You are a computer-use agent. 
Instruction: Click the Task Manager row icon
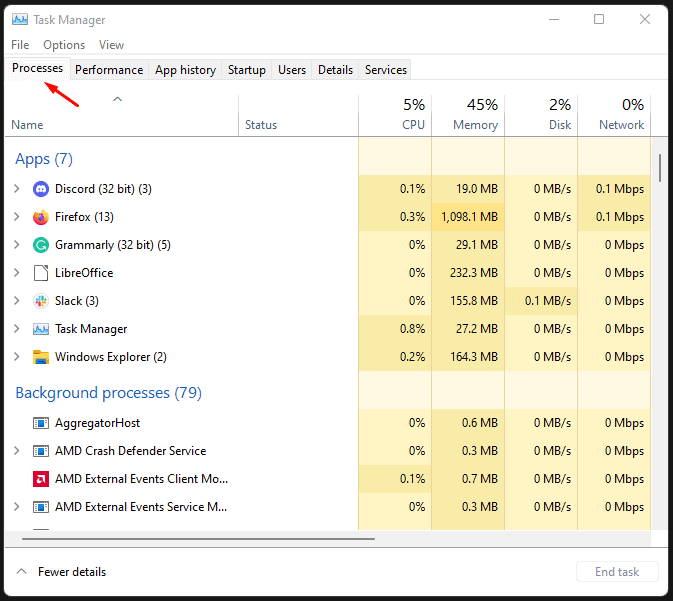(41, 329)
